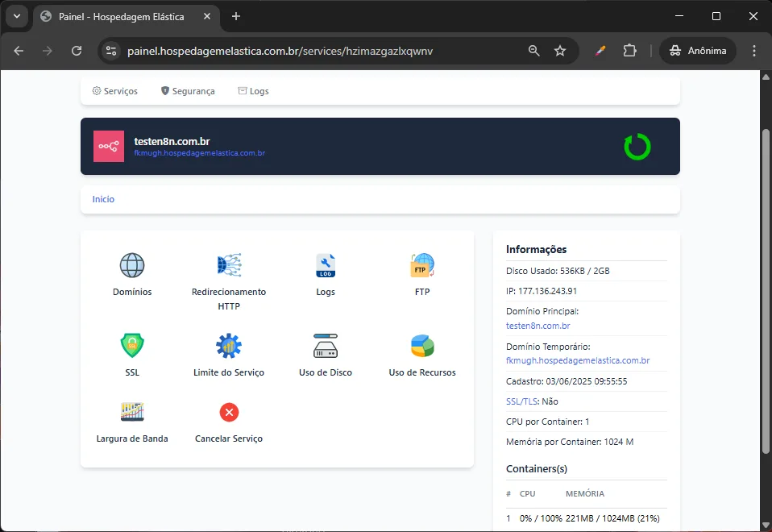Open the Uso de Disco drive icon
The height and width of the screenshot is (532, 772).
pos(326,345)
